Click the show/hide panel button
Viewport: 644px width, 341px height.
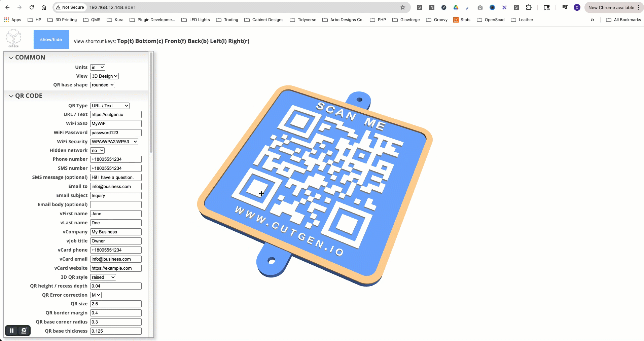pos(51,39)
